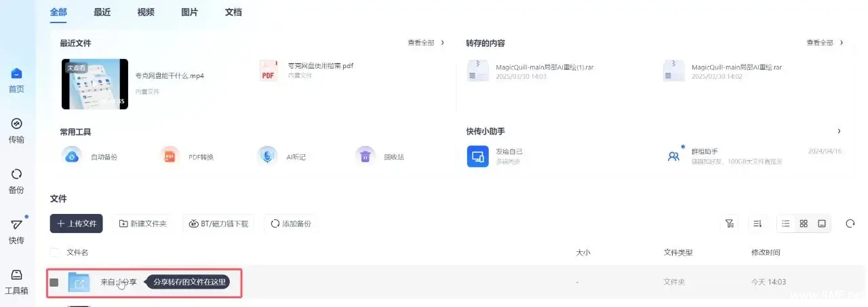
Task: Switch to grid view layout
Action: point(804,223)
